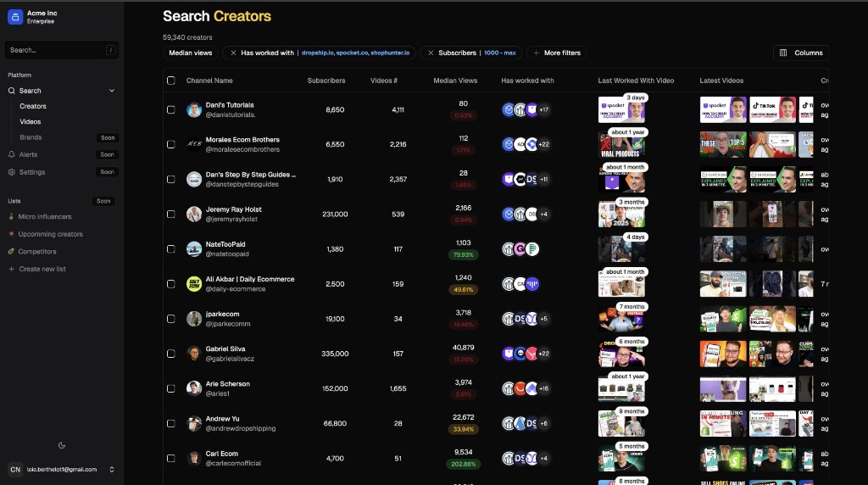Collapse the Search section chevron in sidebar
Viewport: 868px width, 485px height.
[112, 91]
